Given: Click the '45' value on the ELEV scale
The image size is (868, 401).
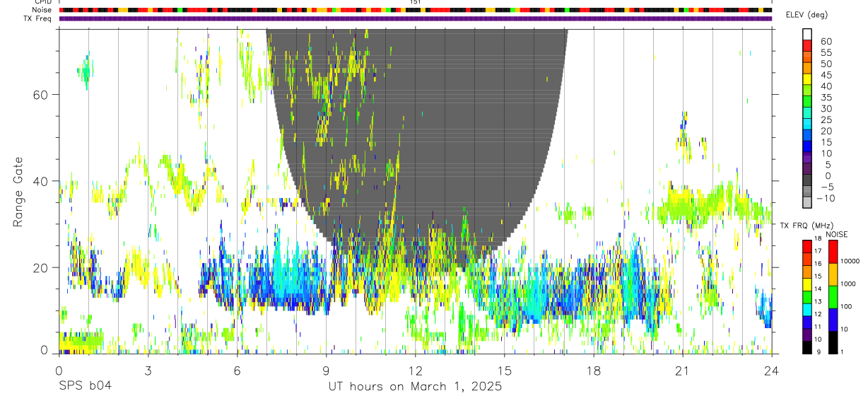Looking at the screenshot, I should [826, 76].
